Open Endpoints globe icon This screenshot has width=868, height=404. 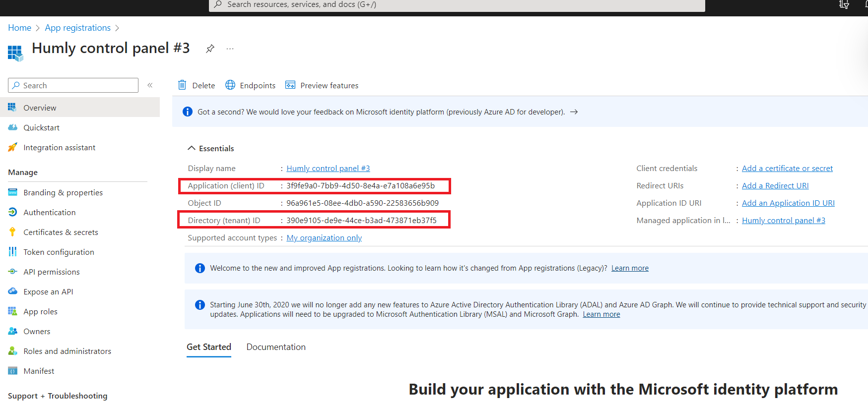[x=230, y=85]
